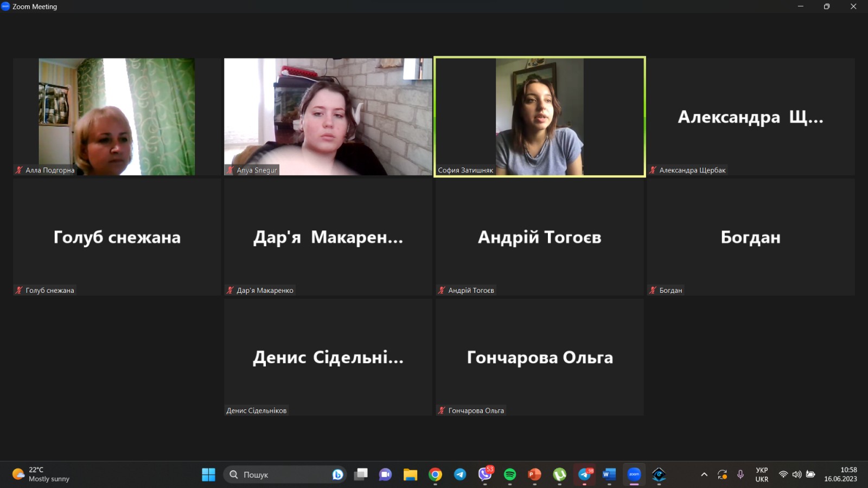
Task: Open Viber with 53 notifications badge
Action: tap(484, 474)
